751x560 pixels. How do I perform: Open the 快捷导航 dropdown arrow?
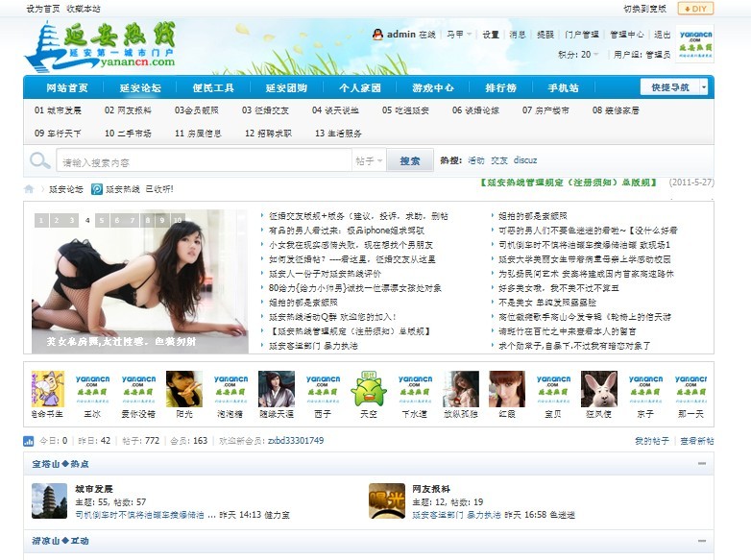coord(703,87)
